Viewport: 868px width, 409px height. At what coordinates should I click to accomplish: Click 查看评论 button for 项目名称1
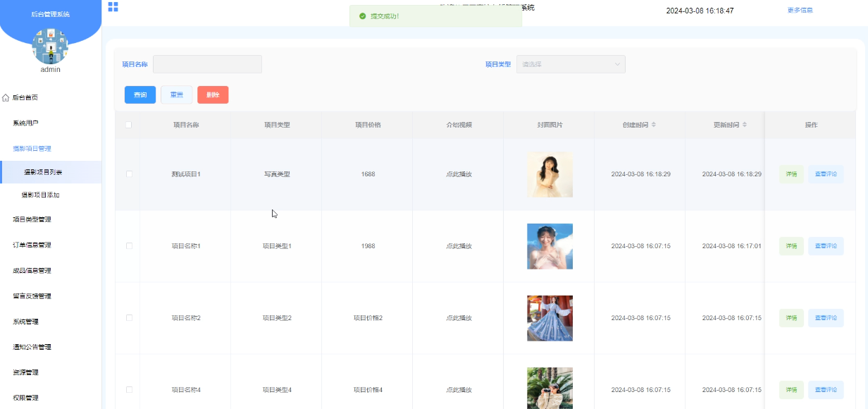point(826,246)
